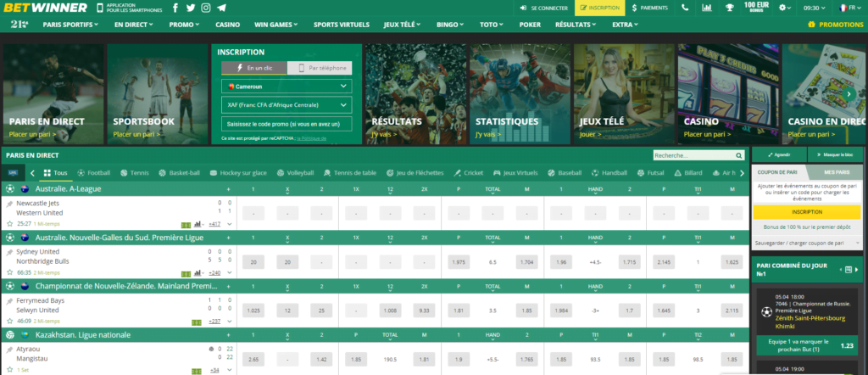Image resolution: width=868 pixels, height=375 pixels.
Task: Click the Twitter icon in header
Action: (x=191, y=8)
